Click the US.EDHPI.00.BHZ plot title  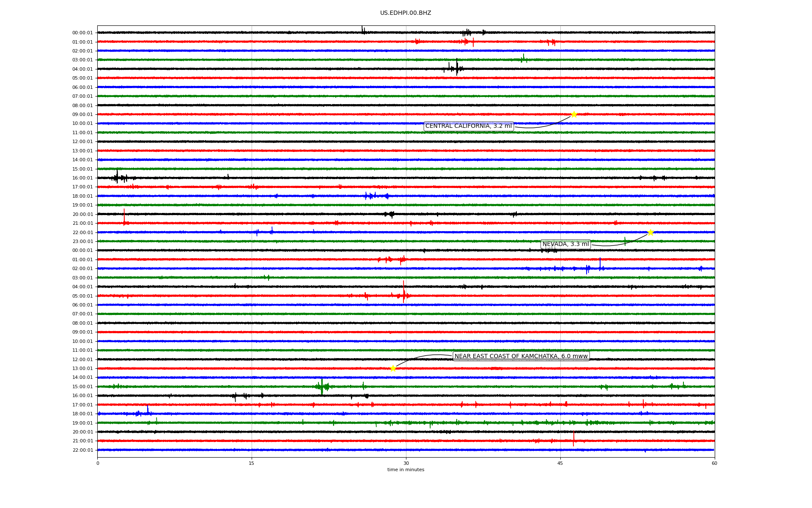[405, 13]
